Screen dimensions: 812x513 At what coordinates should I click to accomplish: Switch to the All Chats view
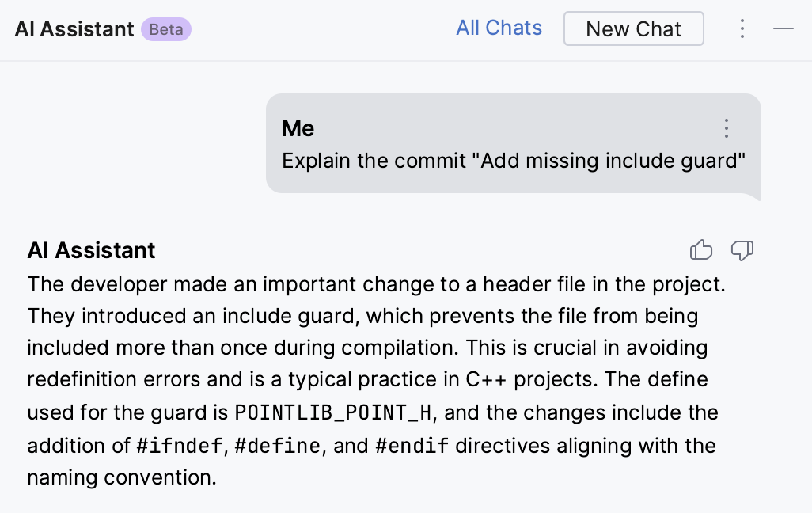coord(499,28)
